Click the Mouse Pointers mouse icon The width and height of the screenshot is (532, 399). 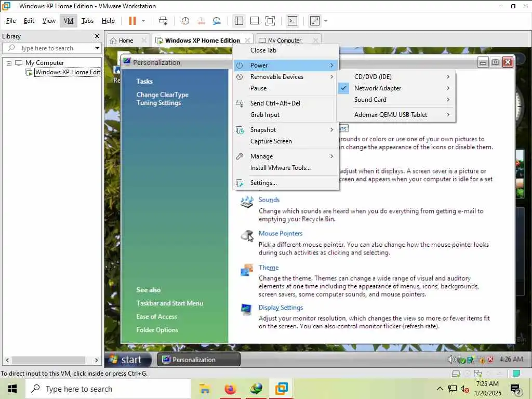click(247, 235)
